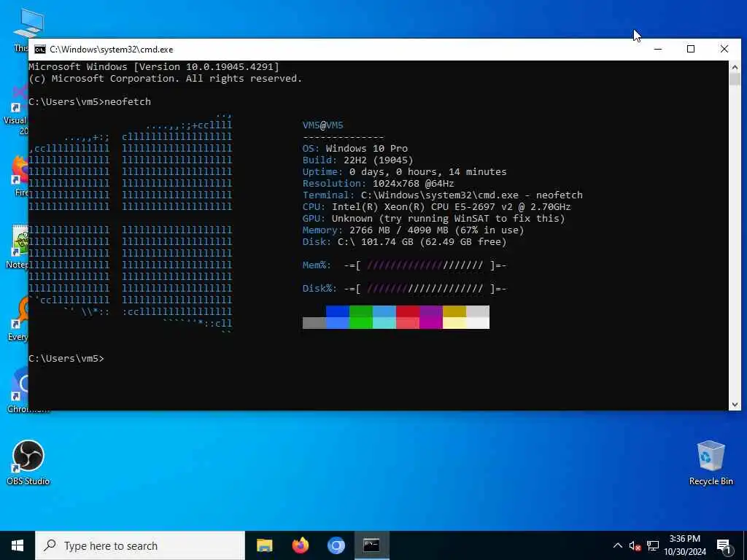This screenshot has height=560, width=747.
Task: Click the Microsoft Corporation copyright line
Action: point(166,79)
